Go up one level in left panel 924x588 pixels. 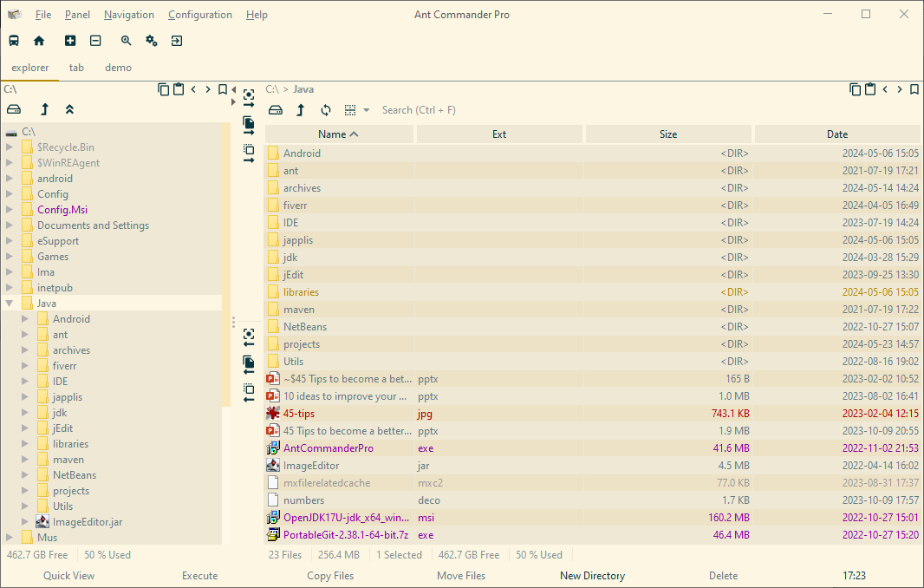tap(45, 109)
